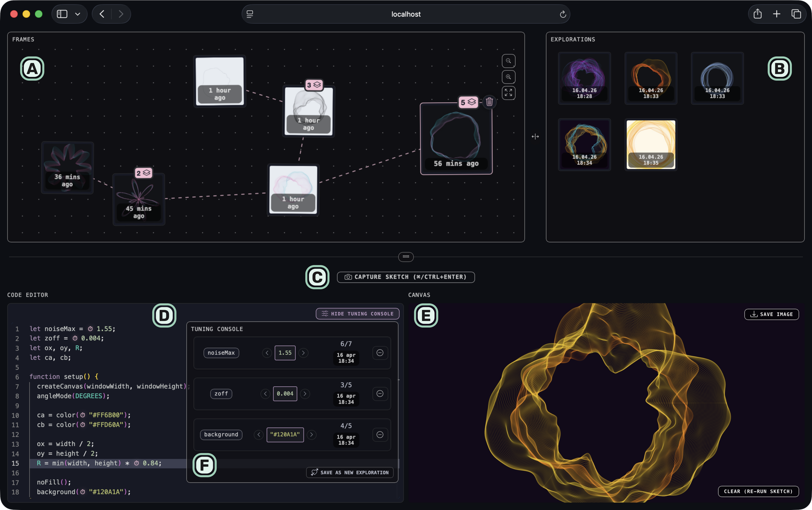Clear and re-run the sketch

[x=758, y=491]
